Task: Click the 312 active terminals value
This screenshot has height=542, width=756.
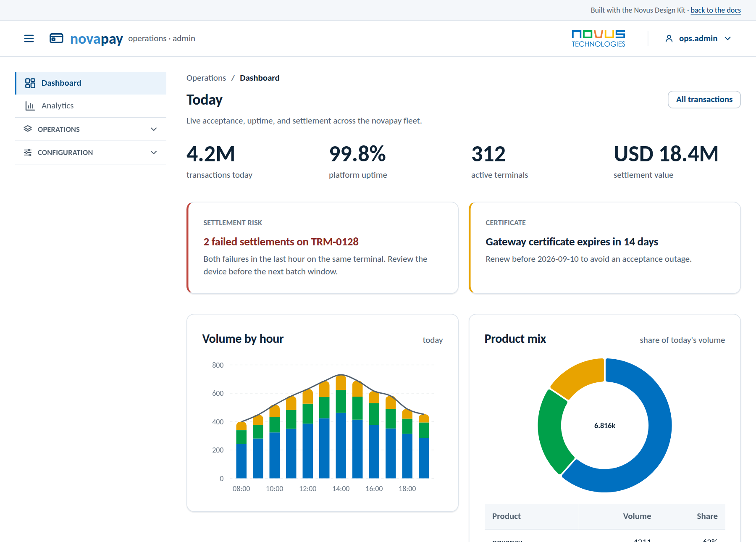Action: [x=488, y=154]
